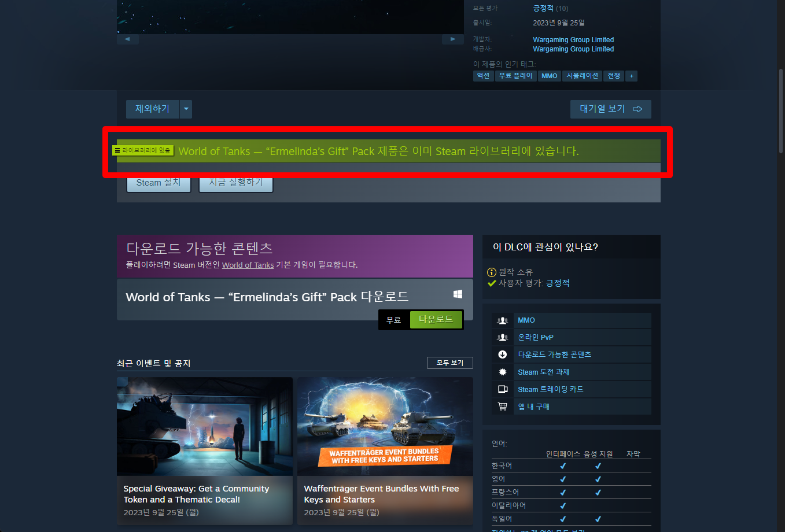This screenshot has height=532, width=785.
Task: Click the arrow icon in 대기열 보기 button
Action: (637, 109)
